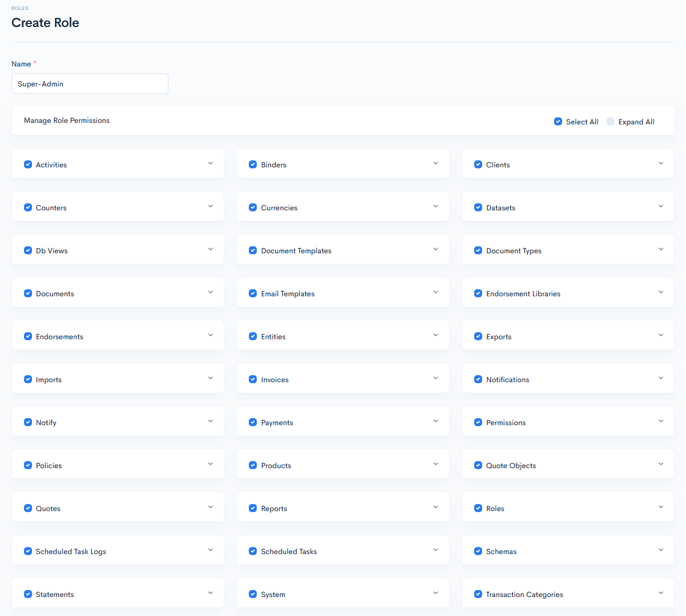Expand the Endorsement Libraries chevron

click(x=661, y=292)
